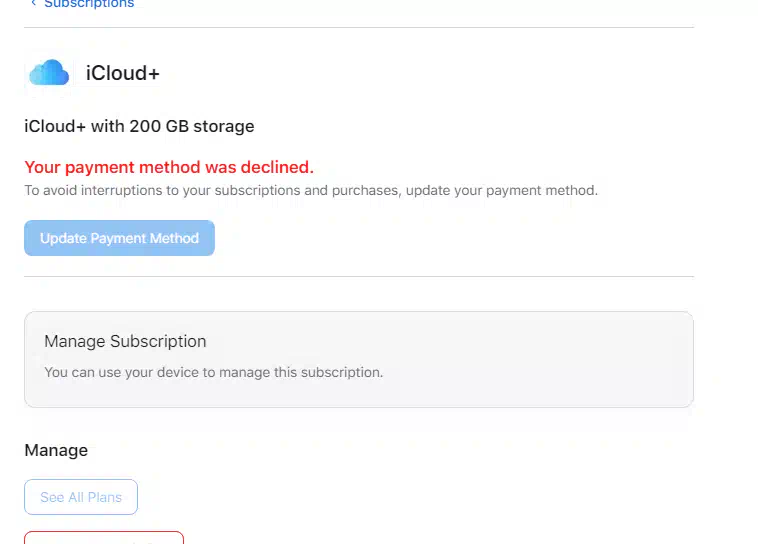
Task: Open See All Plans
Action: pos(81,497)
